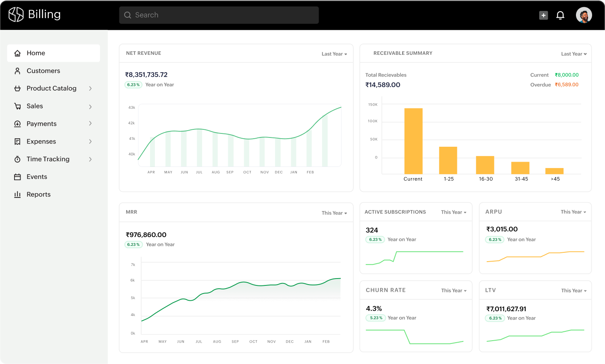Open the This Year dropdown on MRR
This screenshot has width=605, height=364.
tap(334, 213)
